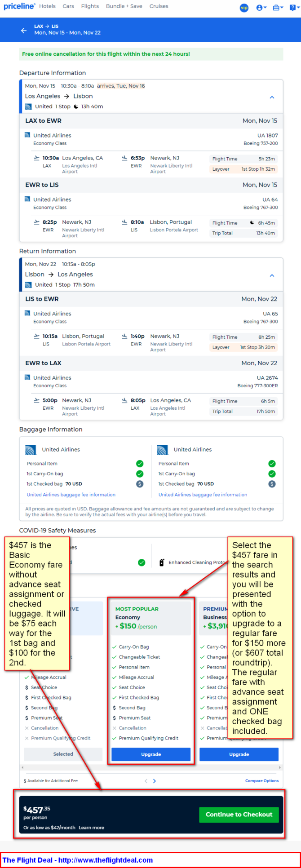
Task: Show previous fare options with left chevron
Action: click(x=146, y=781)
